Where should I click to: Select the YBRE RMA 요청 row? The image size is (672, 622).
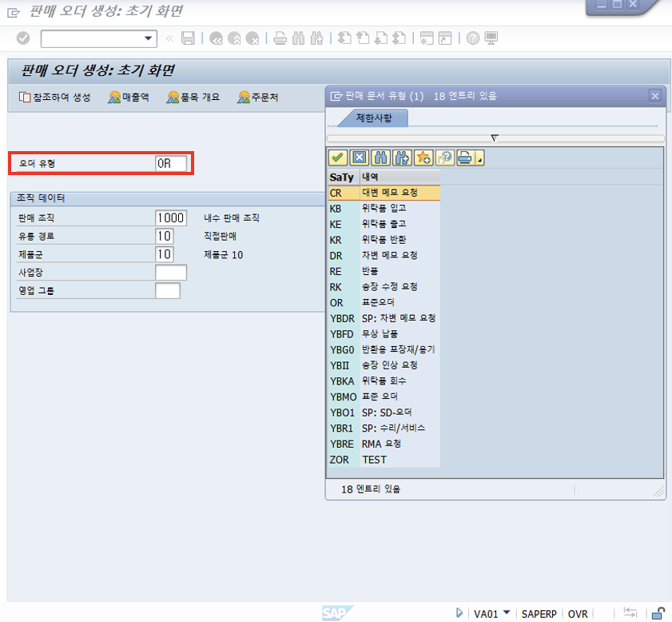[384, 444]
